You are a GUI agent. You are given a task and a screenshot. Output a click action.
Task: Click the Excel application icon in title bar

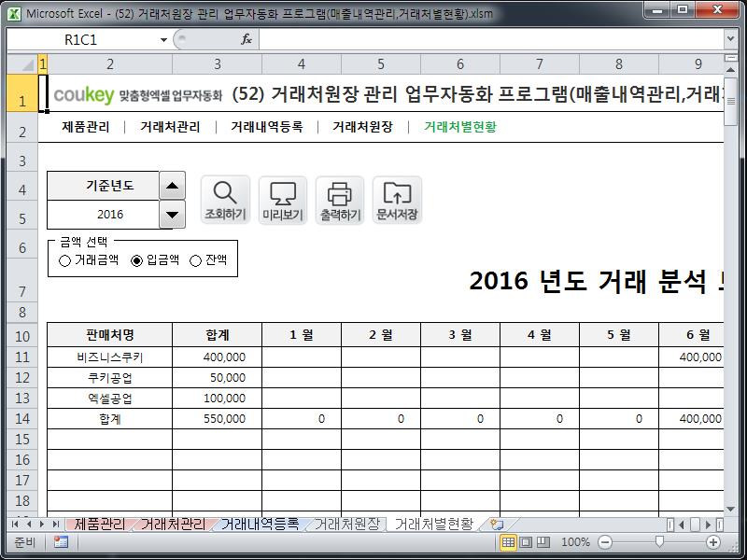coord(14,13)
